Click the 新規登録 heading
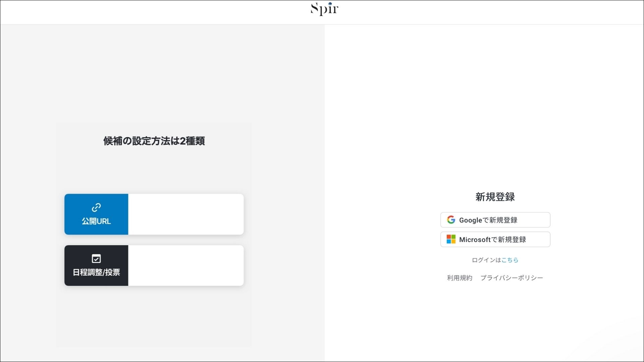Screen dimensions: 644x362 [x=495, y=197]
